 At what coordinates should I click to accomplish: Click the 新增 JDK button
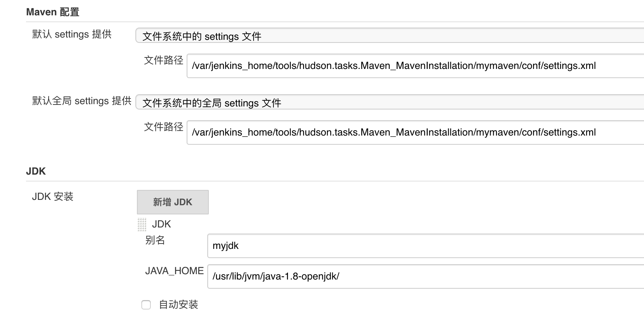(x=173, y=202)
